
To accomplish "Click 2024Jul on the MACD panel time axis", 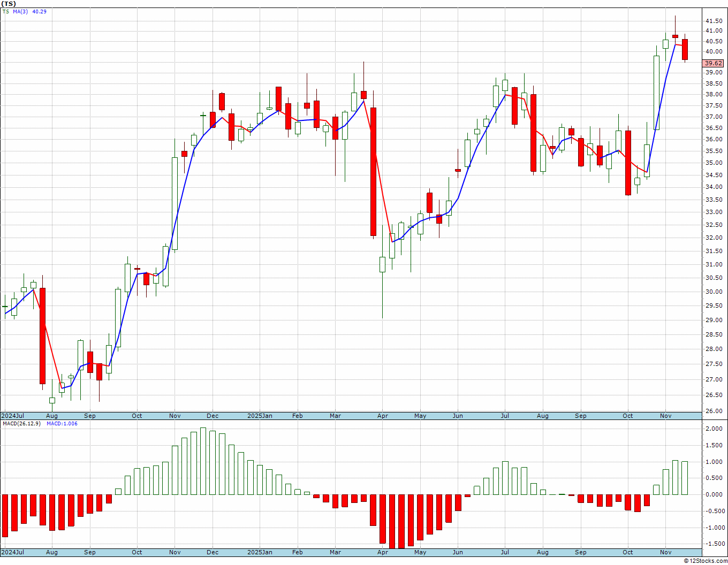I will (13, 552).
